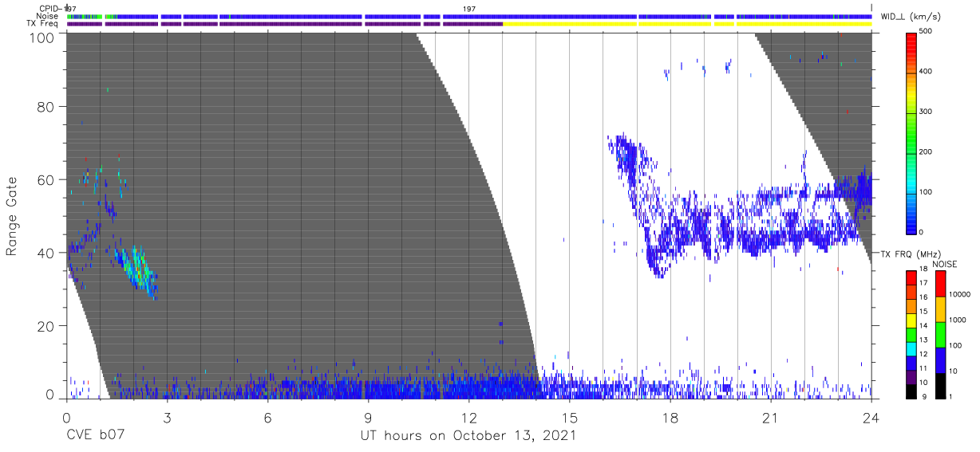This screenshot has width=980, height=452.
Task: Click the y-axis tick label 60
Action: click(x=46, y=180)
